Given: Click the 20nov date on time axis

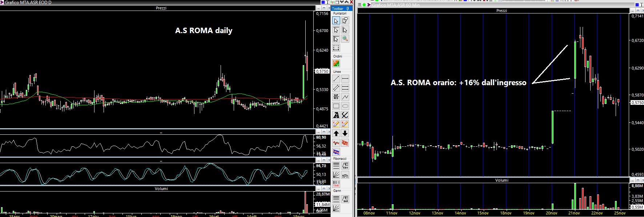Looking at the screenshot, I should [551, 213].
